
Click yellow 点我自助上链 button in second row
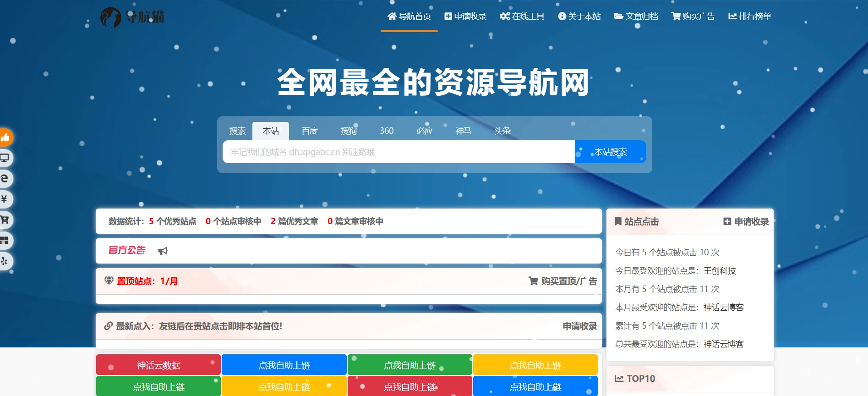pos(284,386)
